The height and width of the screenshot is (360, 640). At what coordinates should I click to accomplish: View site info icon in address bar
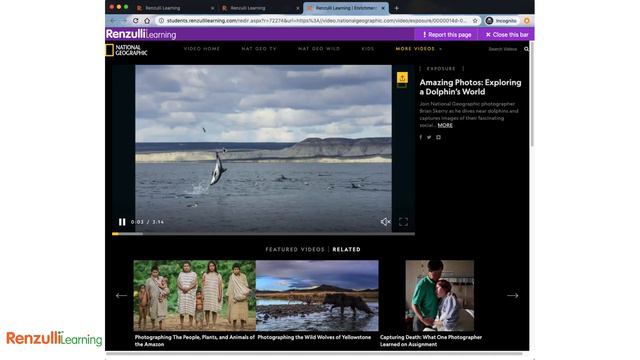tap(161, 20)
